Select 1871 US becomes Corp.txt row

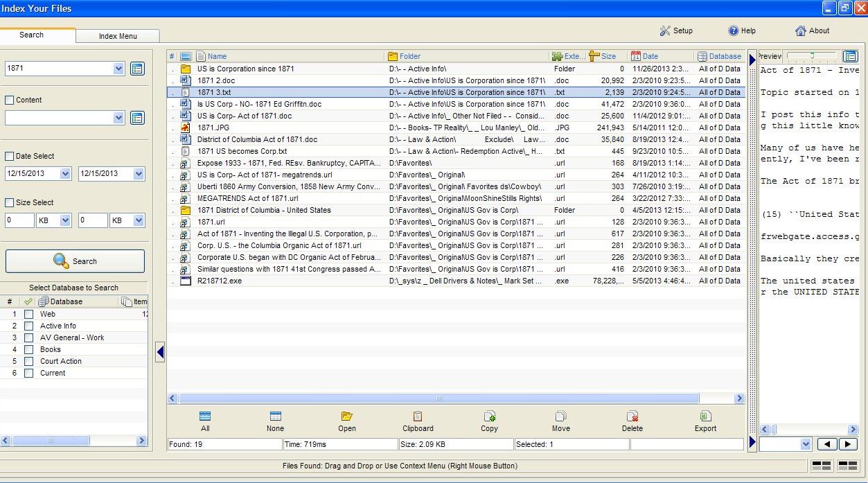[456, 151]
